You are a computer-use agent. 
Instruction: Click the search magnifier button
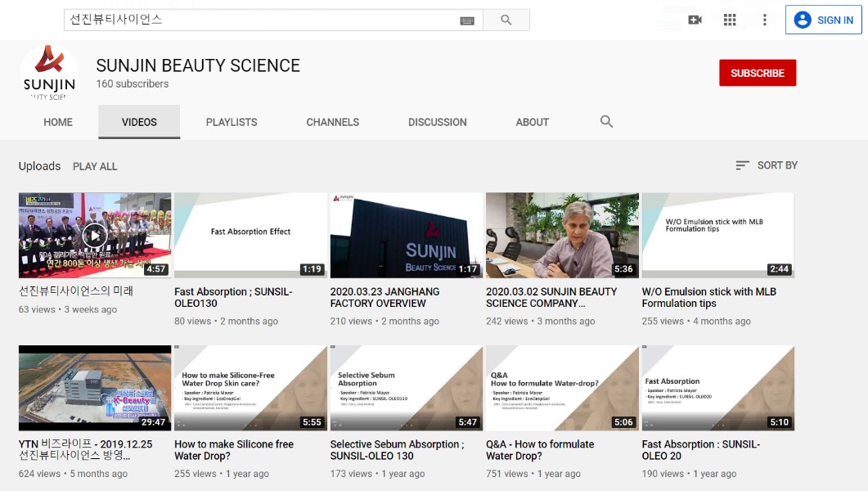point(506,20)
